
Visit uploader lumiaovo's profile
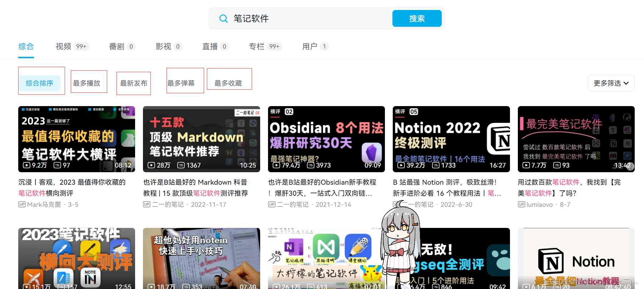click(x=540, y=205)
